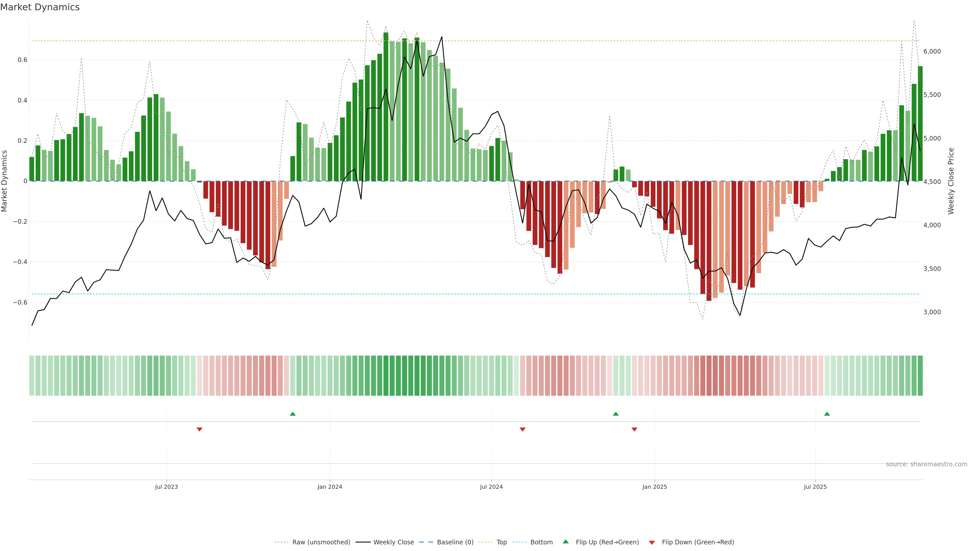
Task: Click the Flip Down red triangle legend icon
Action: click(652, 542)
